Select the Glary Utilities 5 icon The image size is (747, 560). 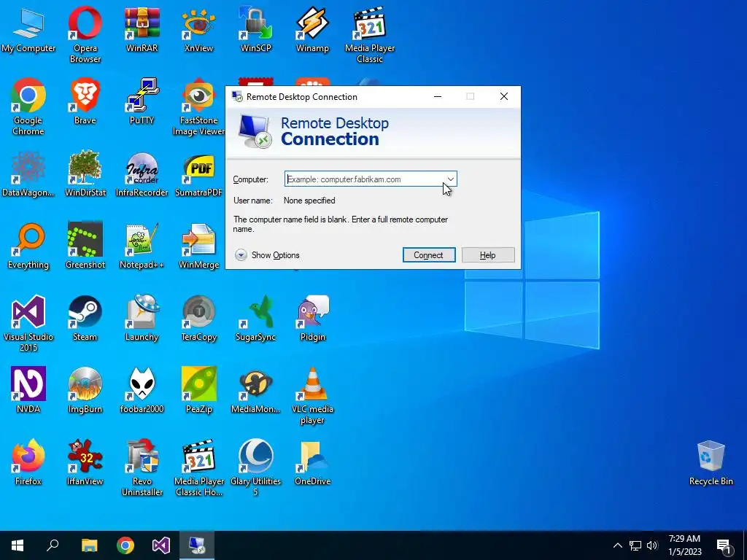tap(256, 467)
